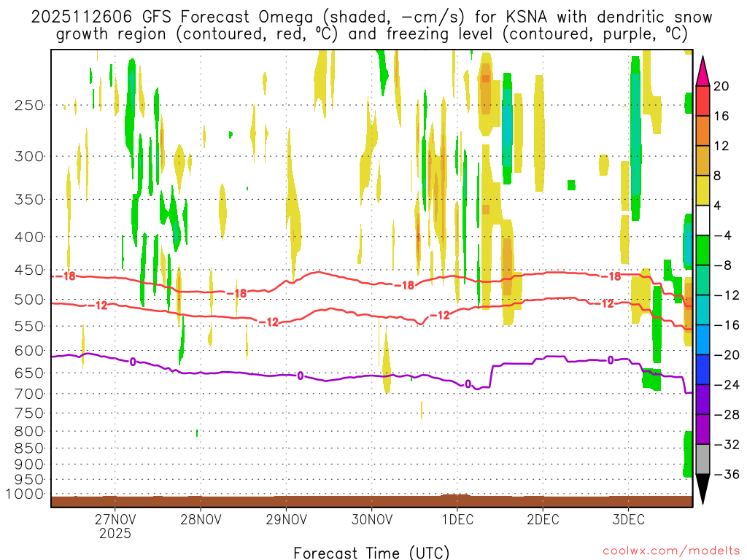747x560 pixels.
Task: Click the black downward arrow below the colorbar
Action: pyautogui.click(x=703, y=489)
